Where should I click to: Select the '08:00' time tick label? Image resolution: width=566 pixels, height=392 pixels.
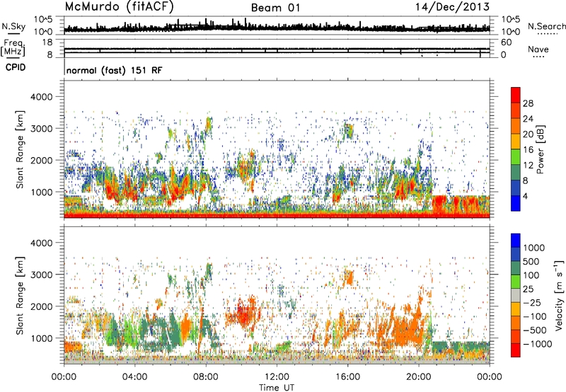click(206, 377)
